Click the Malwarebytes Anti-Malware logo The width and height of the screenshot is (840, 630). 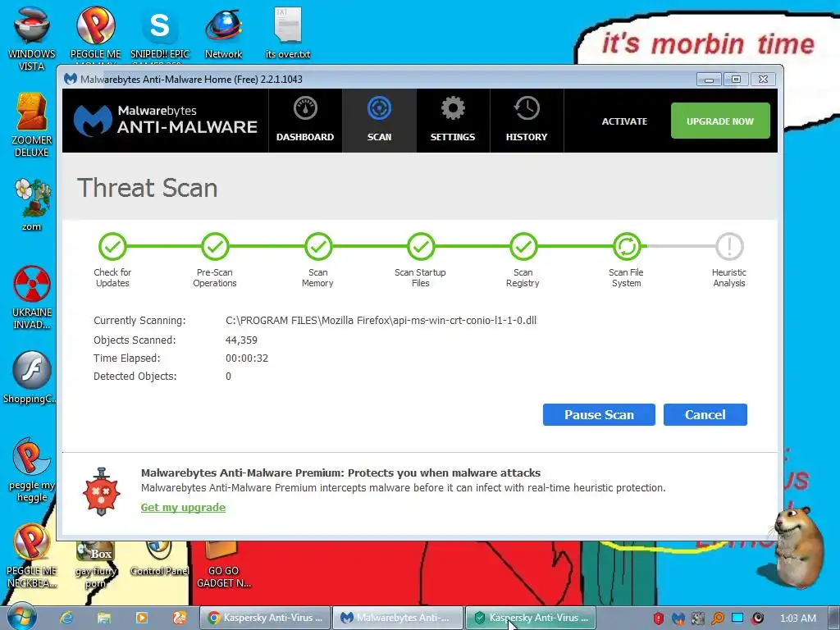(x=166, y=120)
